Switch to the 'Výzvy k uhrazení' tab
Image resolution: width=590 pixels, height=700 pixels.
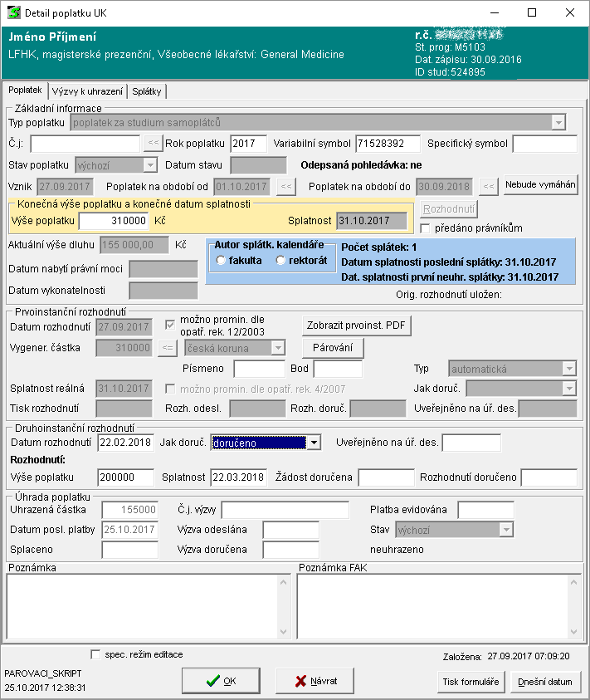coord(87,91)
